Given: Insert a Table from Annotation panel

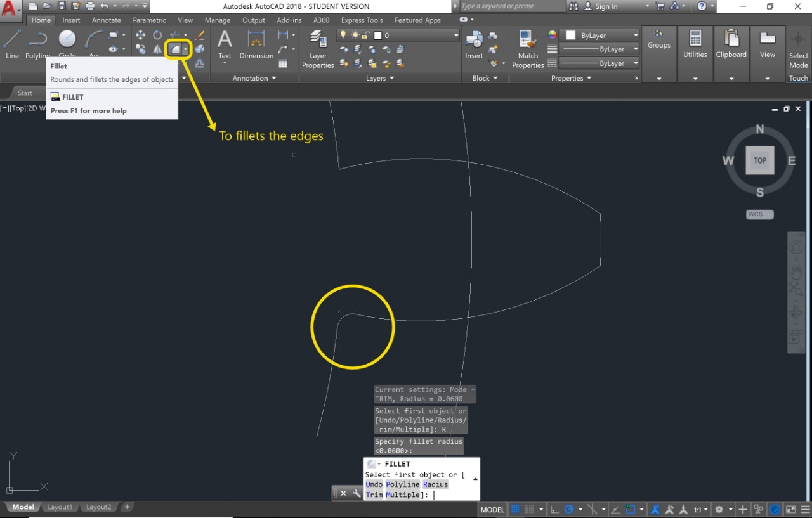Looking at the screenshot, I should 283,63.
